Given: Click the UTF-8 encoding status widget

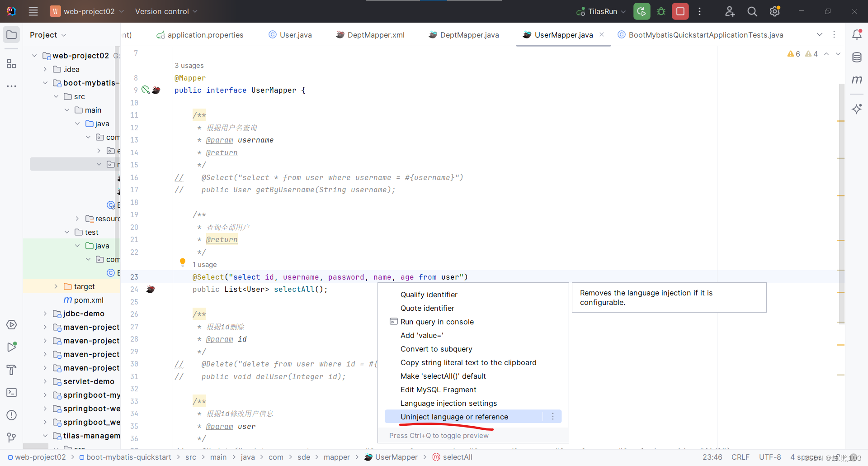Looking at the screenshot, I should pos(770,457).
